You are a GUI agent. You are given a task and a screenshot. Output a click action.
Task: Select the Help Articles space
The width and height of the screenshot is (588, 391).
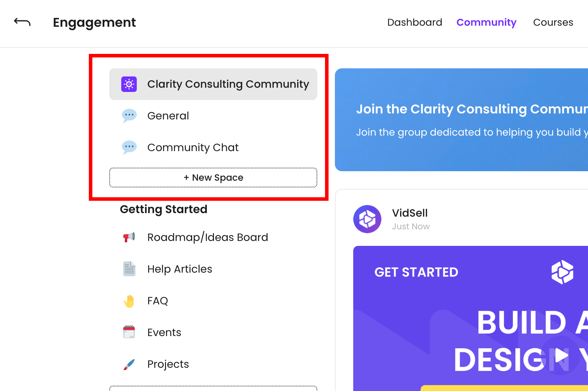point(180,269)
